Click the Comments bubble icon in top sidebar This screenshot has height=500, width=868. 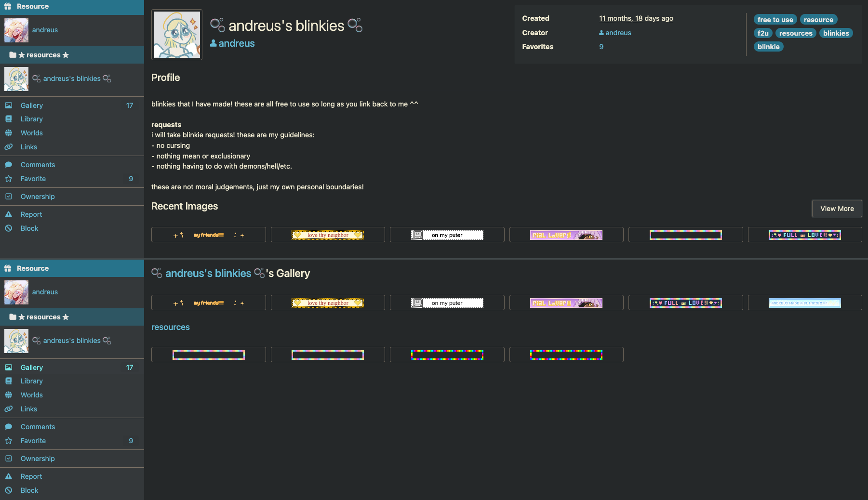click(9, 165)
